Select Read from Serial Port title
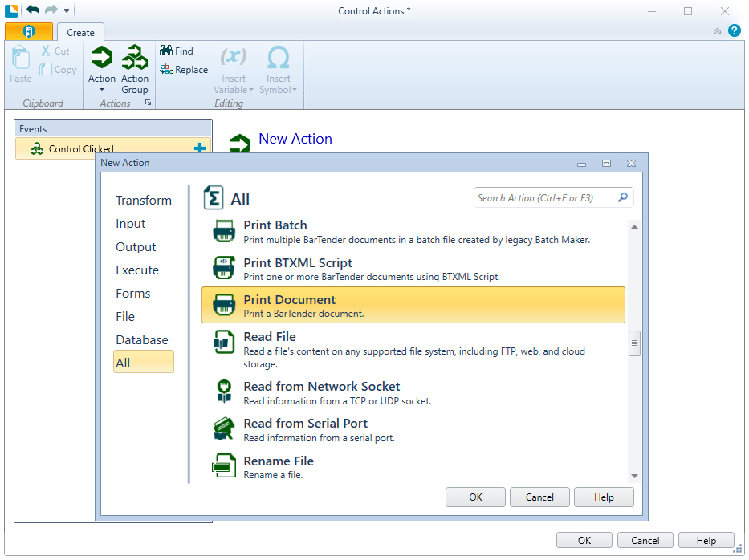 click(x=305, y=424)
